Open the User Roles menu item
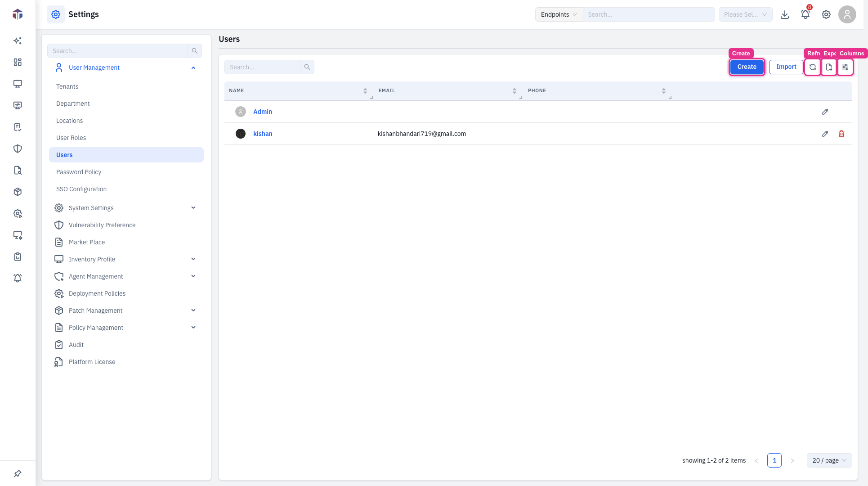 coord(71,138)
